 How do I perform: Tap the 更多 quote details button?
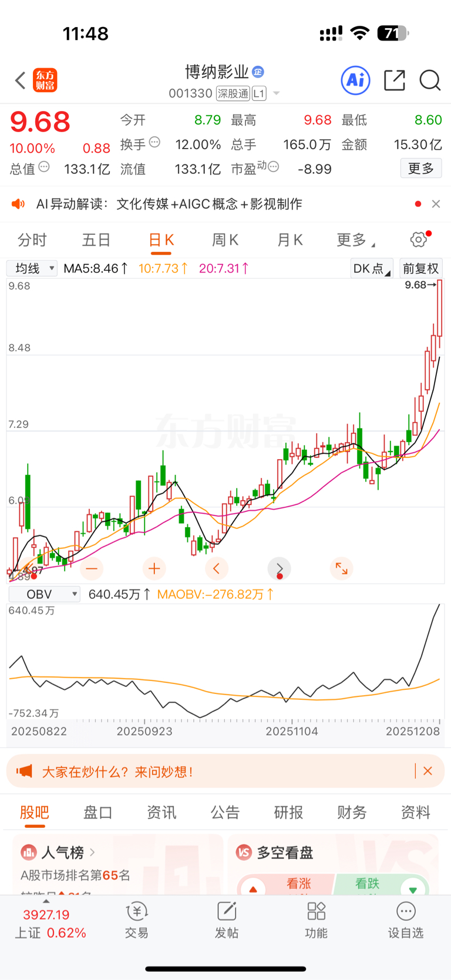coord(421,169)
